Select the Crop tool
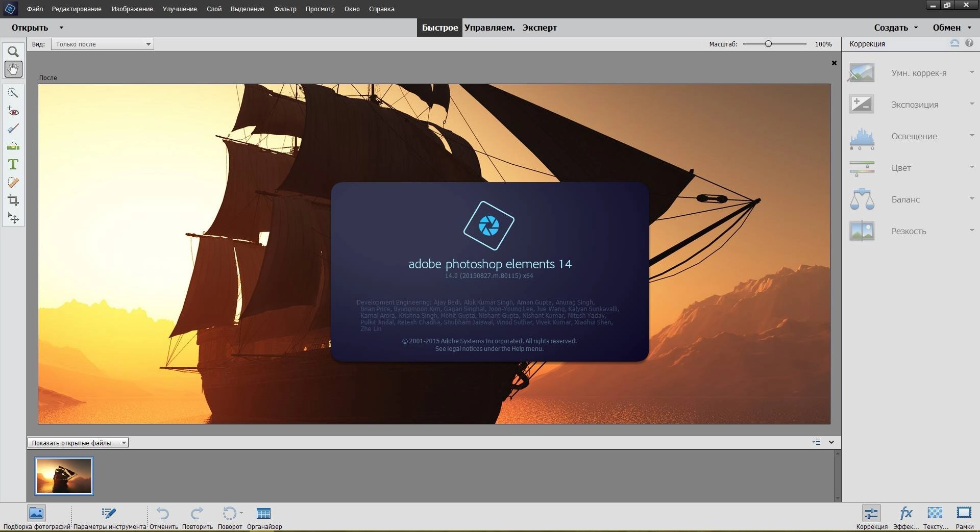The width and height of the screenshot is (980, 532). tap(13, 200)
